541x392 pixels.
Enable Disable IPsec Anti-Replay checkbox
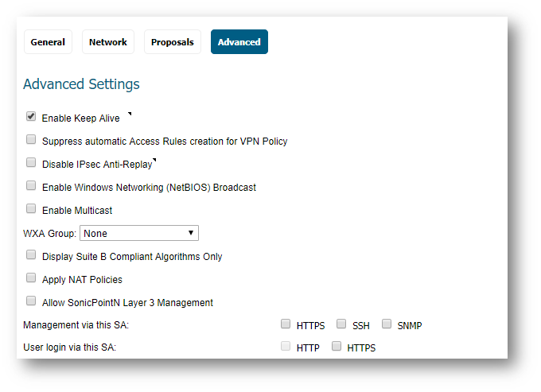[31, 162]
